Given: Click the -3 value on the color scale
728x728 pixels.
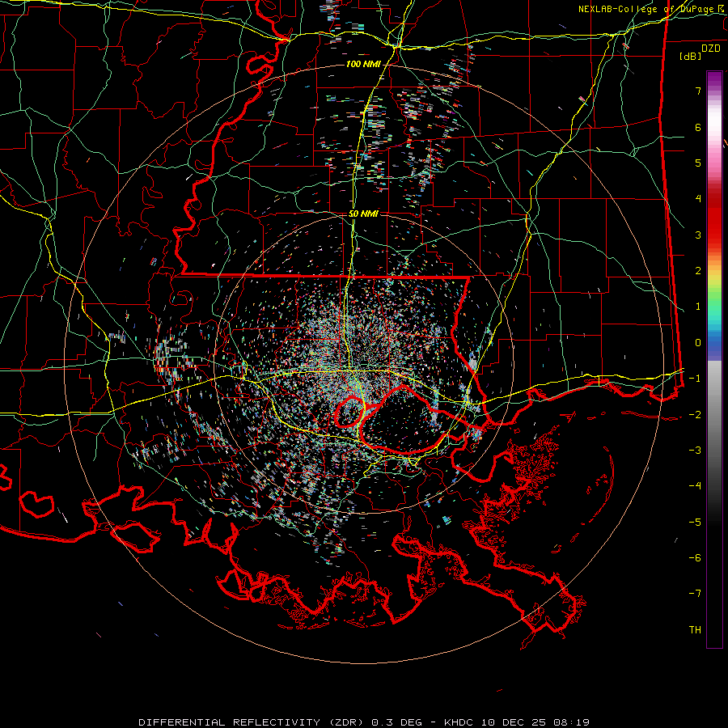Looking at the screenshot, I should click(x=695, y=450).
